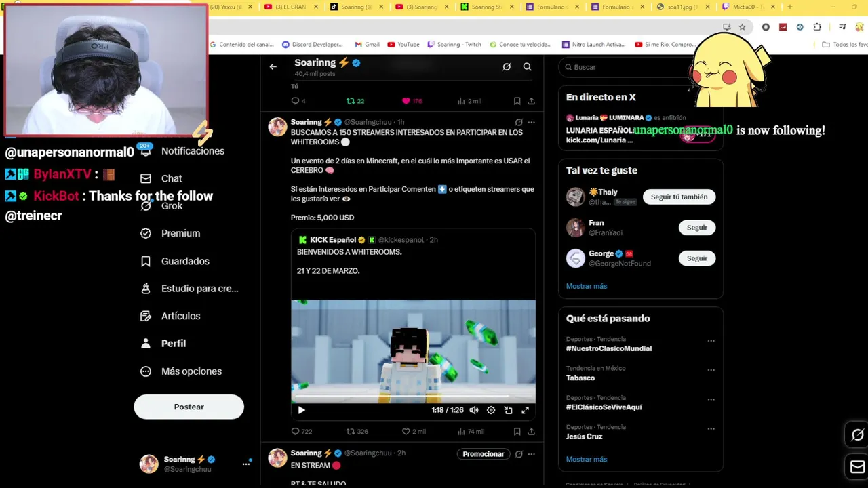868x488 pixels.
Task: Enable picture-in-picture on the video
Action: point(508,410)
